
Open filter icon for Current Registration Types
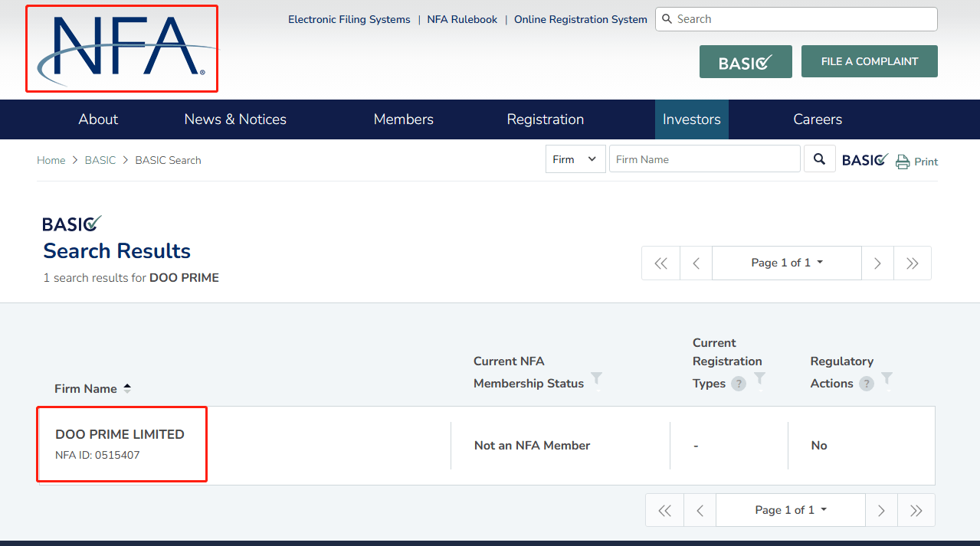pos(759,378)
